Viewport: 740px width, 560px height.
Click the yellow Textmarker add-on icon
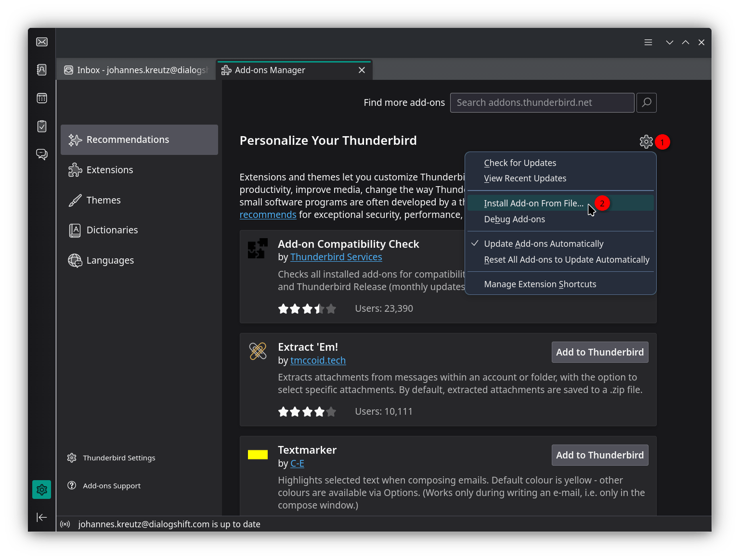click(258, 455)
